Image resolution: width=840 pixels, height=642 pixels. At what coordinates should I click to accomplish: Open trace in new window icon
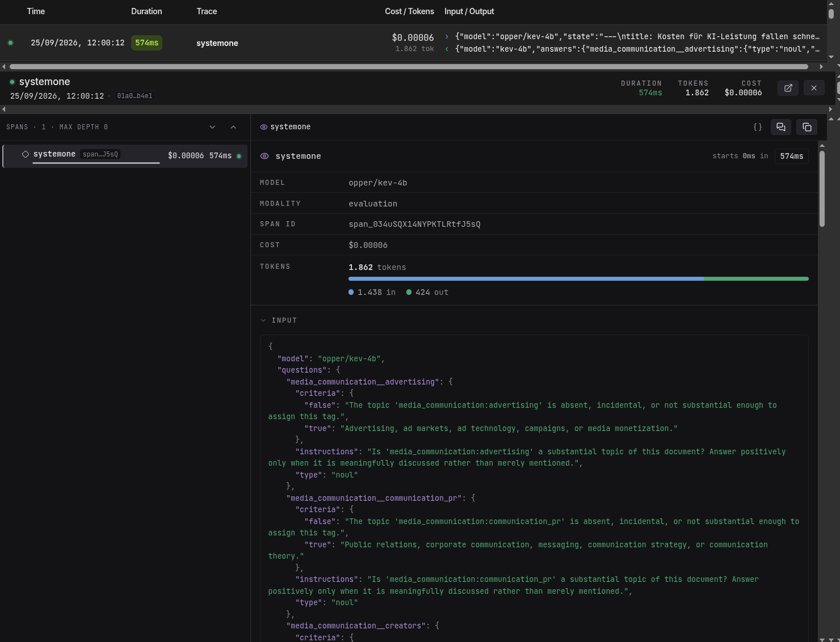[x=788, y=88]
